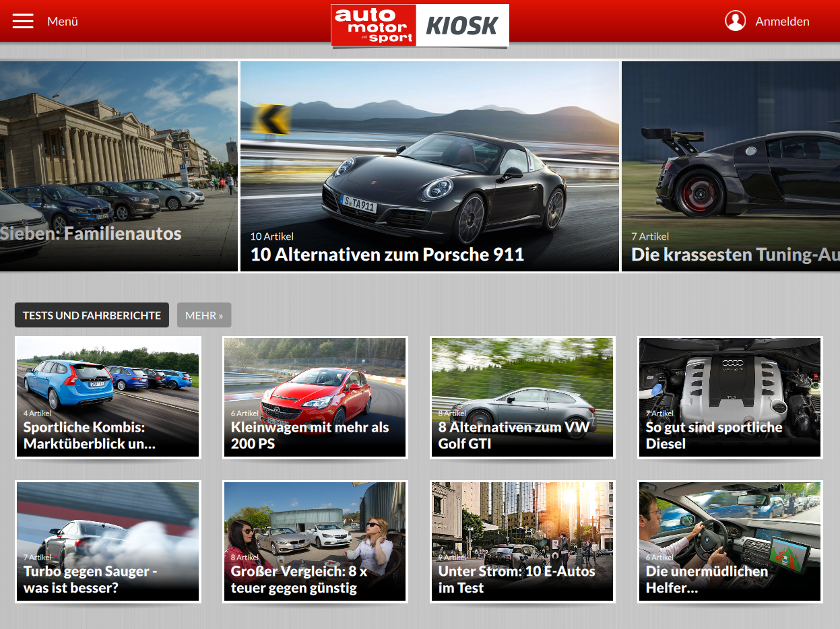The width and height of the screenshot is (840, 629).
Task: Open the 10 Alternativen zum Porsche 911 slide
Action: point(430,166)
